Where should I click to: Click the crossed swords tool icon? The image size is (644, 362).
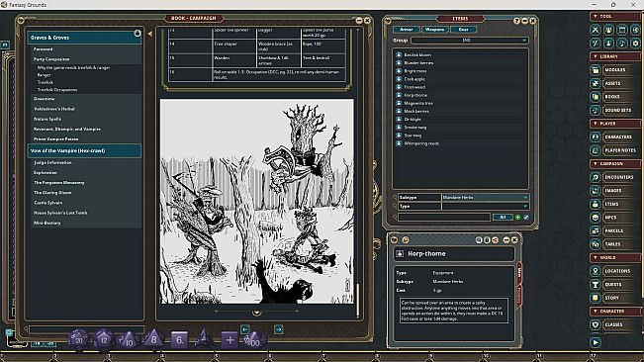[596, 30]
